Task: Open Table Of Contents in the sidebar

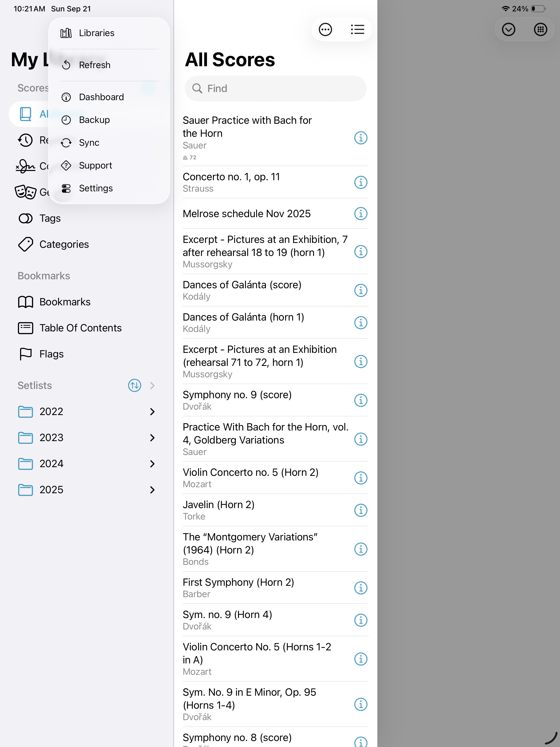Action: pos(80,328)
